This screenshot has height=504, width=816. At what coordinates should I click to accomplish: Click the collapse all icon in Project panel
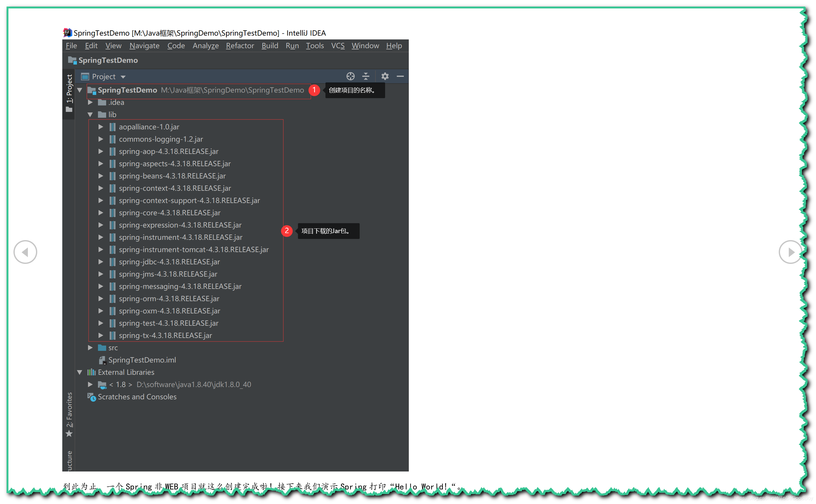click(366, 76)
